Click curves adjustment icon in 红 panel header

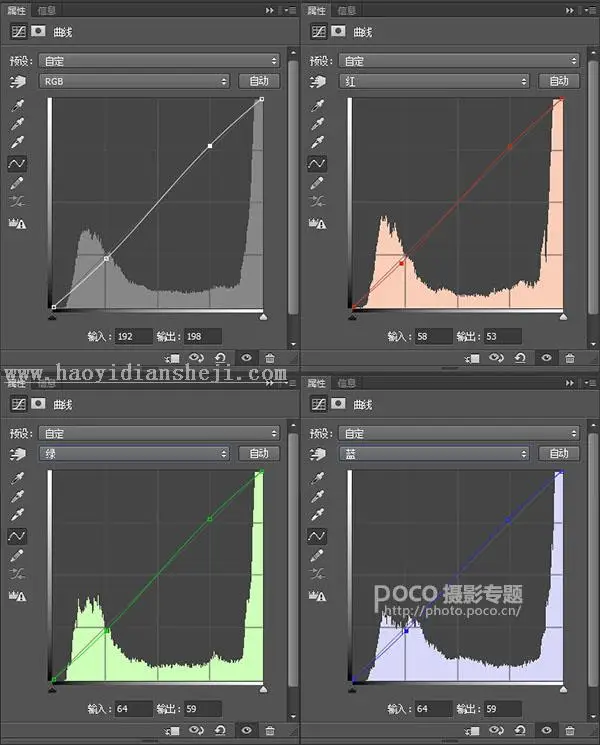[319, 32]
